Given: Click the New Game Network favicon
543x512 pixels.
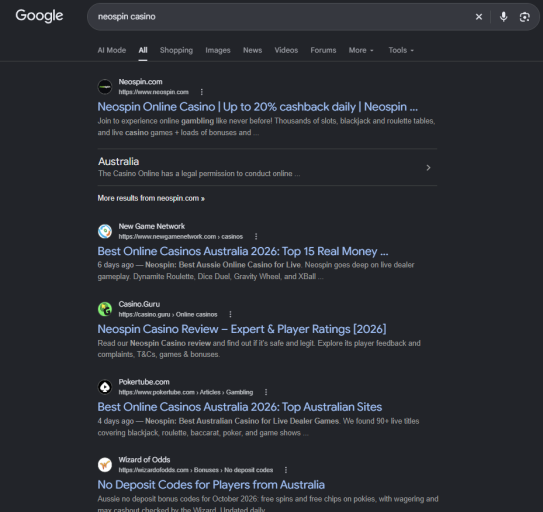Looking at the screenshot, I should coord(105,231).
